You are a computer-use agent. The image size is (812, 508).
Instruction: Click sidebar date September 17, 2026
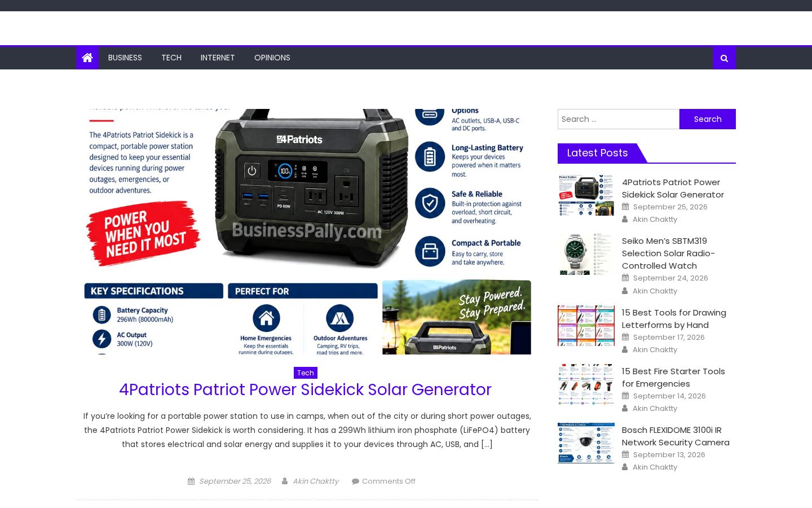tap(669, 338)
